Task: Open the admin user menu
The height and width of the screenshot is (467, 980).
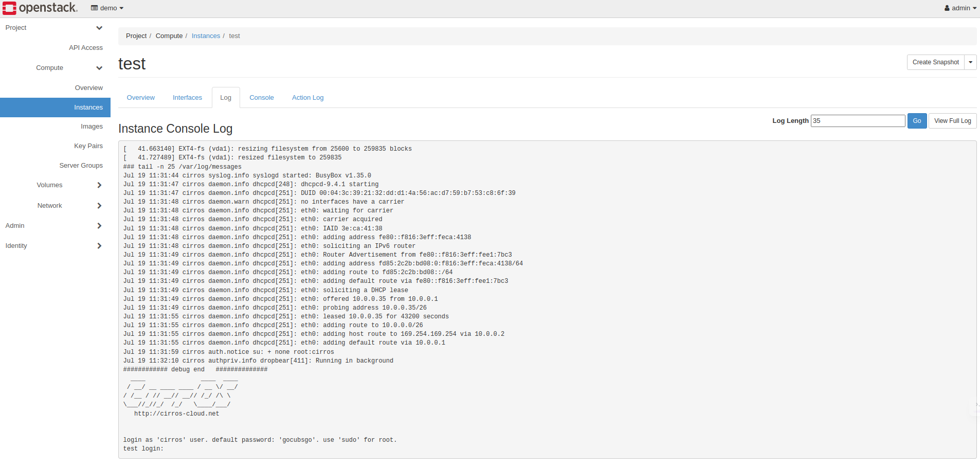Action: pos(960,8)
